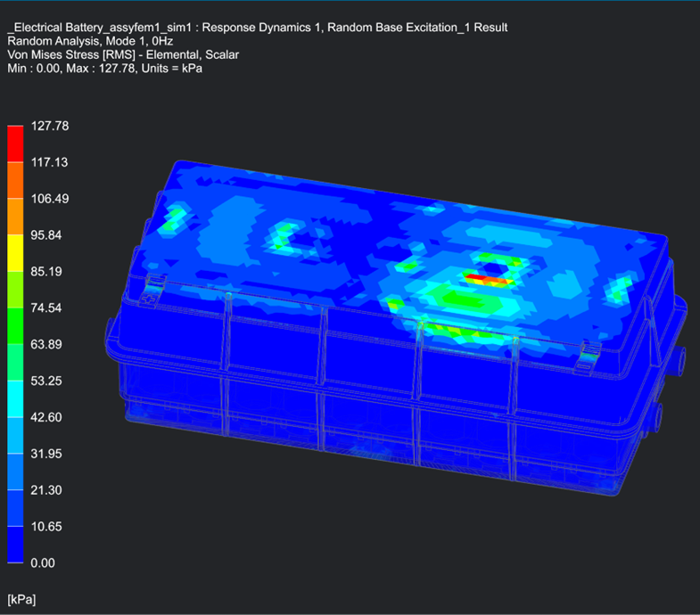The image size is (700, 615).
Task: Click the 95.84 legend value label
Action: (x=46, y=235)
